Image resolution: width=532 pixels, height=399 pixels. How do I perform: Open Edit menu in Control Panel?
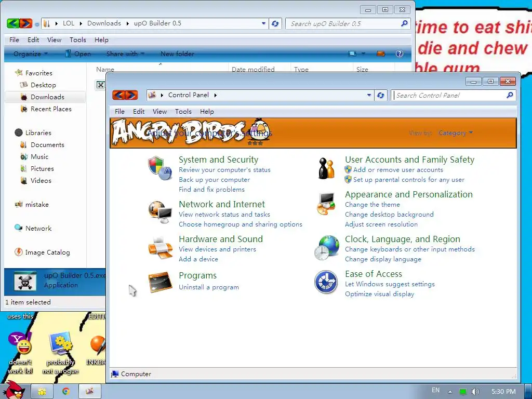(138, 112)
